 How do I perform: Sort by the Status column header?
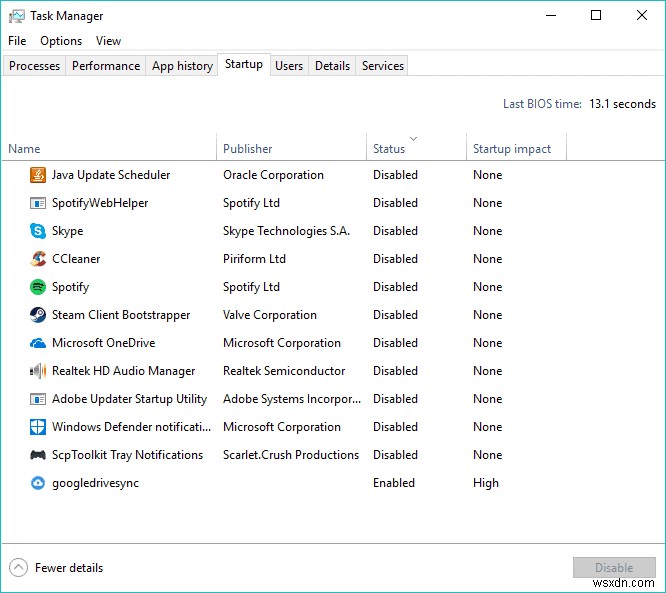416,147
